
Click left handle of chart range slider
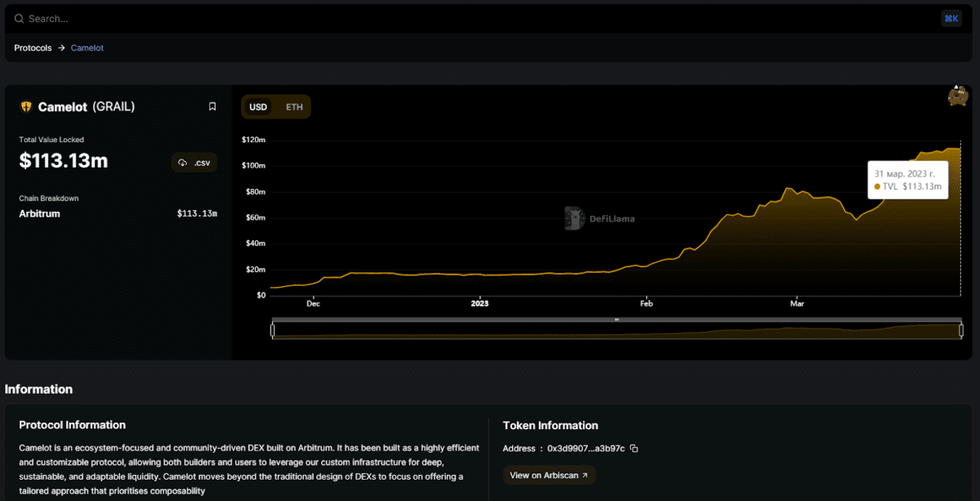click(x=273, y=330)
